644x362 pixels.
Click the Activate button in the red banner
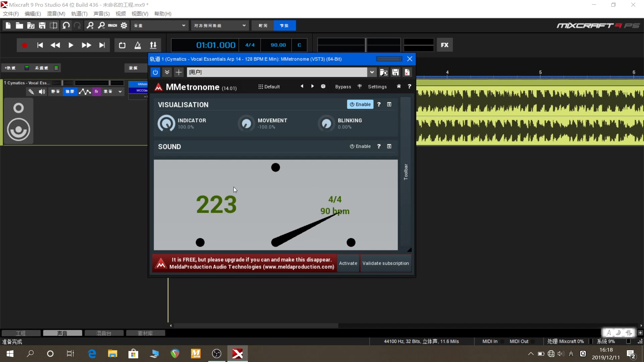pos(348,263)
